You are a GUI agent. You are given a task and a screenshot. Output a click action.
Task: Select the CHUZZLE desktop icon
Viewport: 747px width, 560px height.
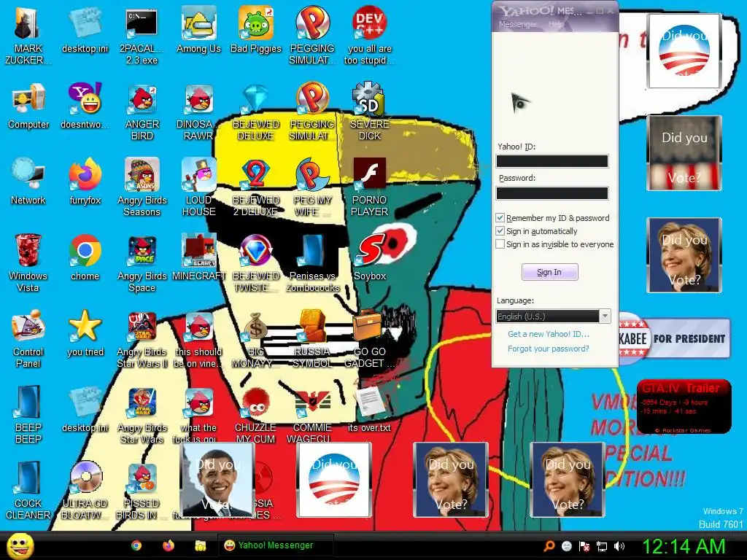click(x=256, y=415)
